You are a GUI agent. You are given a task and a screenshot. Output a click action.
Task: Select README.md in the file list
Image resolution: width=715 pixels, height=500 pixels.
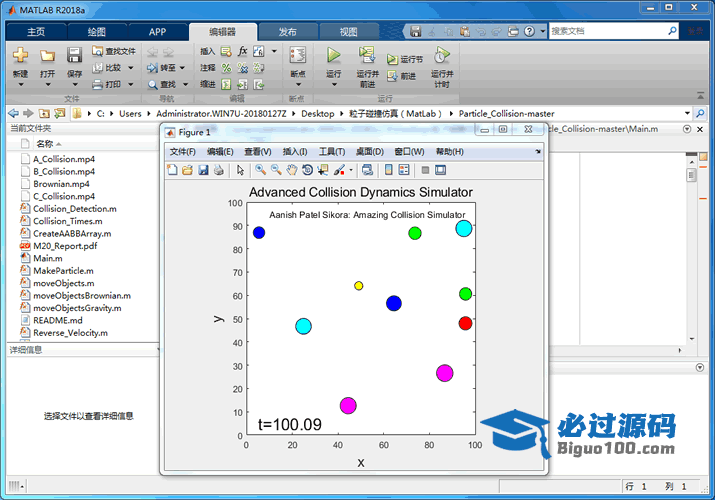[x=58, y=320]
